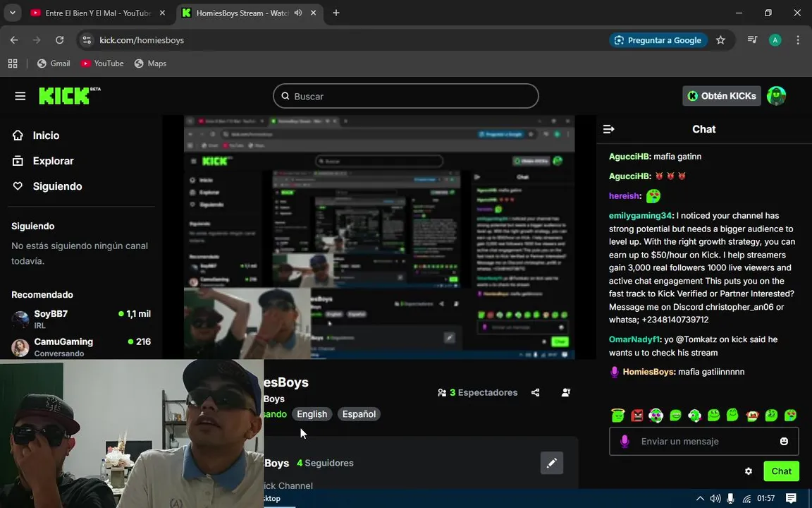This screenshot has height=508, width=812.
Task: Share the stream via share icon
Action: pyautogui.click(x=536, y=392)
